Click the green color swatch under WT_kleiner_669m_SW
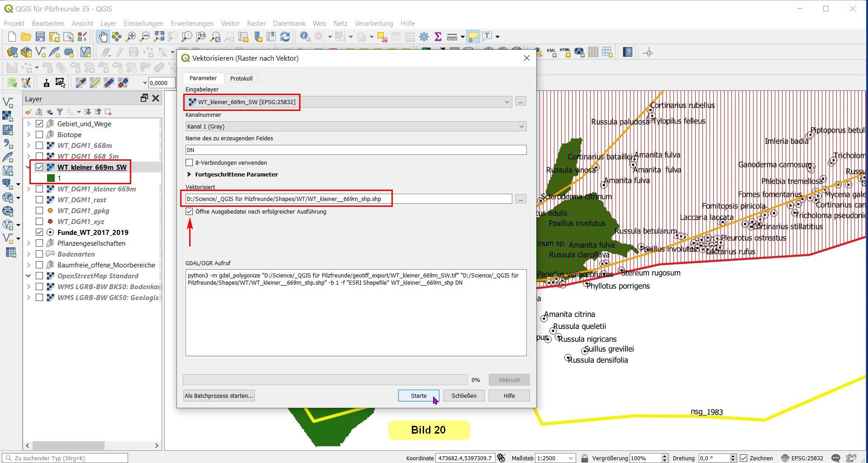The height and width of the screenshot is (463, 868). pos(51,178)
